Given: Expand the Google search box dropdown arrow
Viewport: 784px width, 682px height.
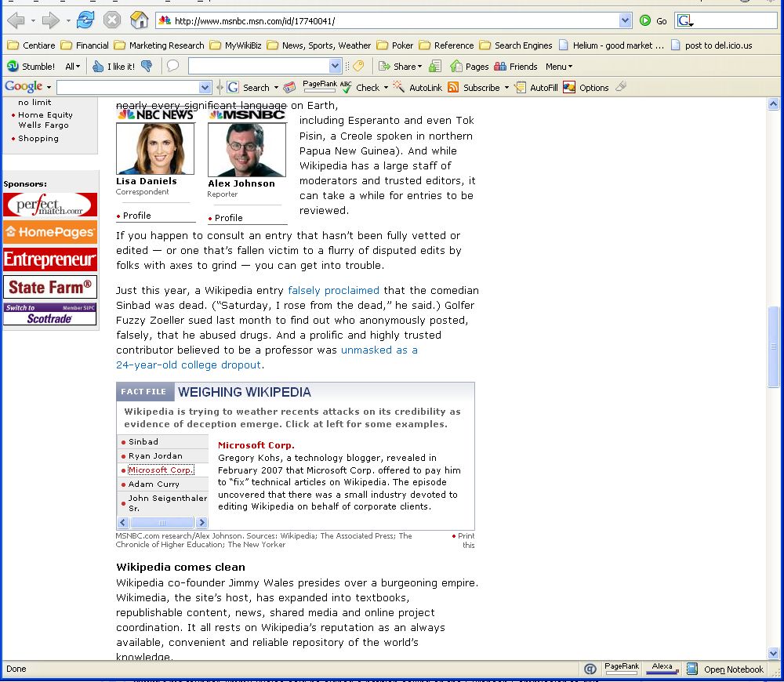Looking at the screenshot, I should click(205, 88).
